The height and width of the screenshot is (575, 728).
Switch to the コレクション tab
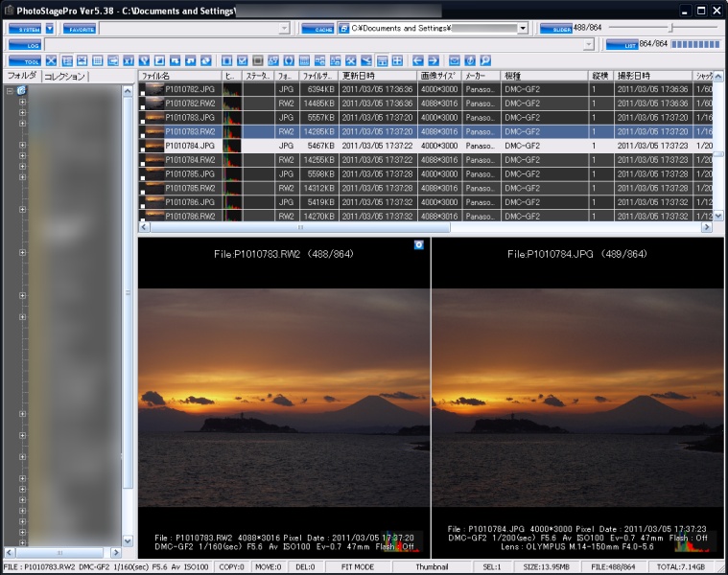[x=64, y=77]
